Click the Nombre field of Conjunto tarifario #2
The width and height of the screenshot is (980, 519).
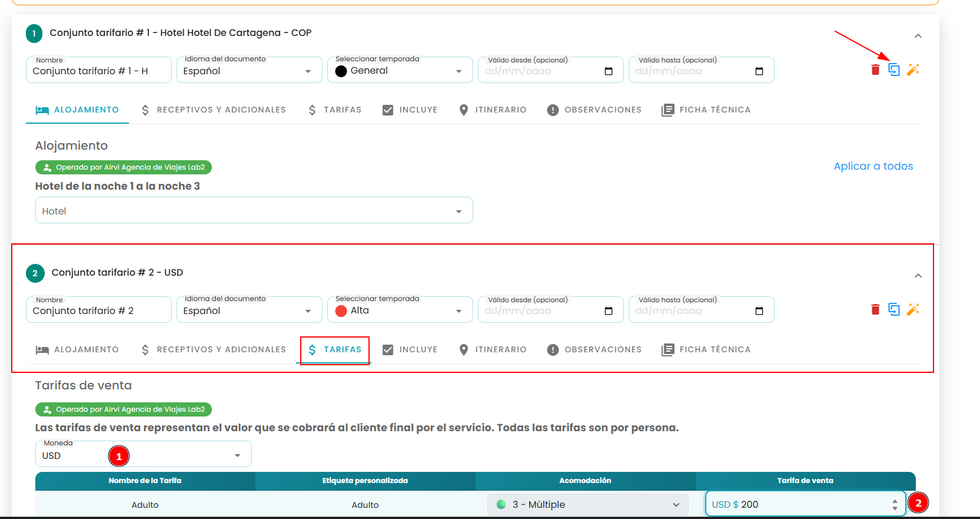coord(99,310)
